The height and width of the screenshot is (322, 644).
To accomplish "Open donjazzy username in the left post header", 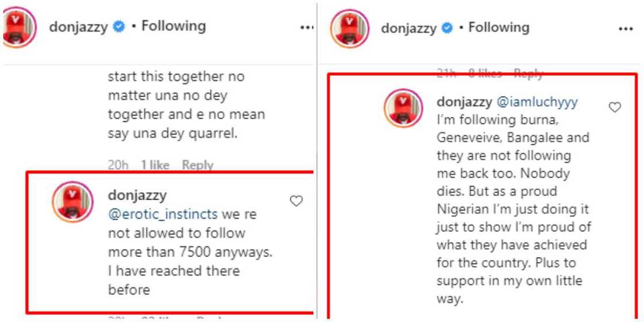I will (x=78, y=27).
